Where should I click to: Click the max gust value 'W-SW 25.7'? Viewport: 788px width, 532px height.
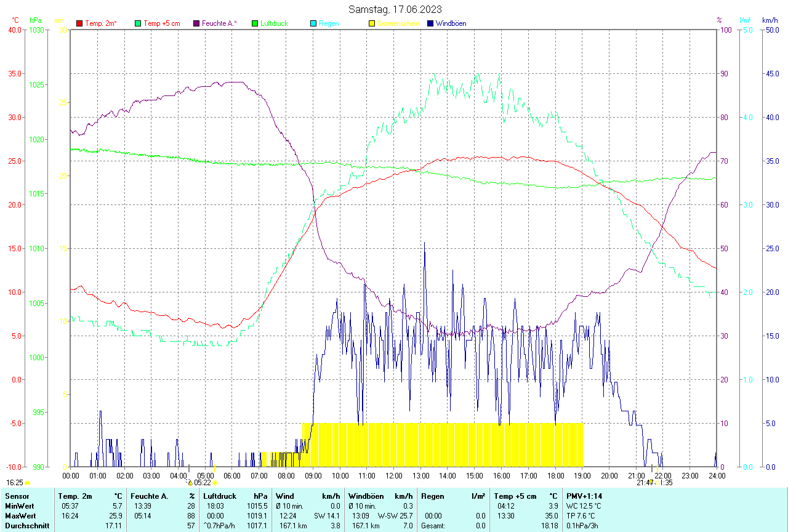click(x=396, y=516)
